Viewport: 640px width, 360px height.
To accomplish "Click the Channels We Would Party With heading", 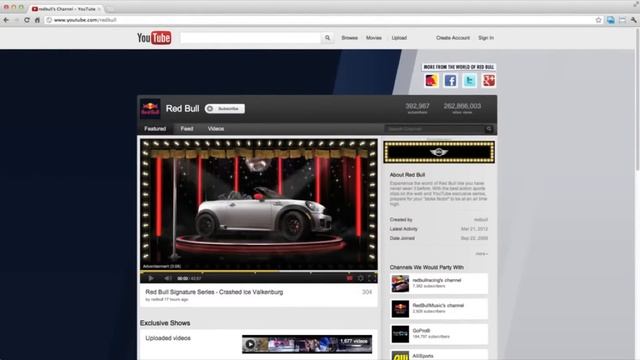I will pos(427,267).
